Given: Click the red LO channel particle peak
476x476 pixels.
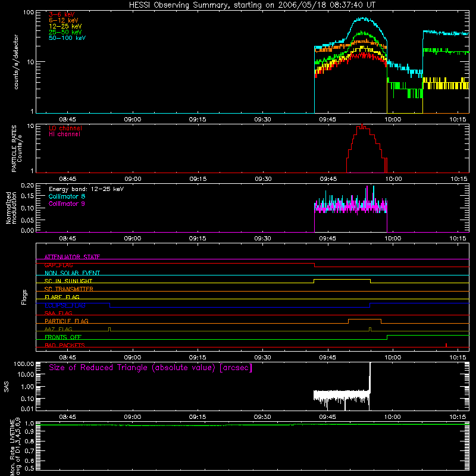Looking at the screenshot, I should tap(362, 126).
